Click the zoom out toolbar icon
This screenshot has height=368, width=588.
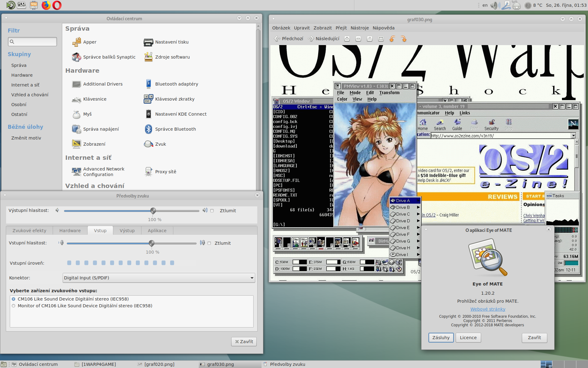click(x=358, y=39)
